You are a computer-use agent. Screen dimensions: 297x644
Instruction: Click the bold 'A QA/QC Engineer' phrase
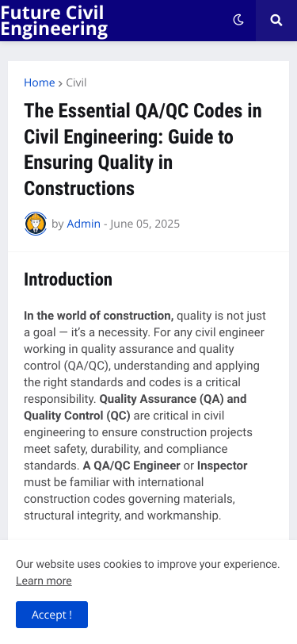(131, 466)
